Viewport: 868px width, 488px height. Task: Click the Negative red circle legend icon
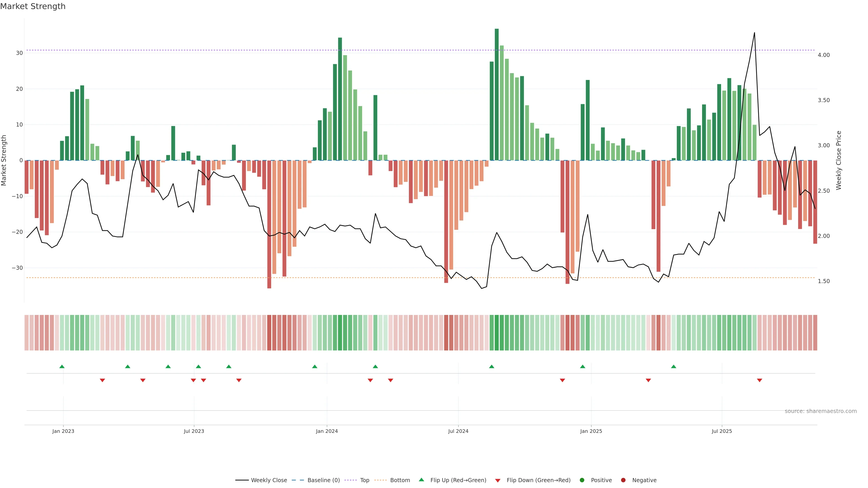coord(623,480)
